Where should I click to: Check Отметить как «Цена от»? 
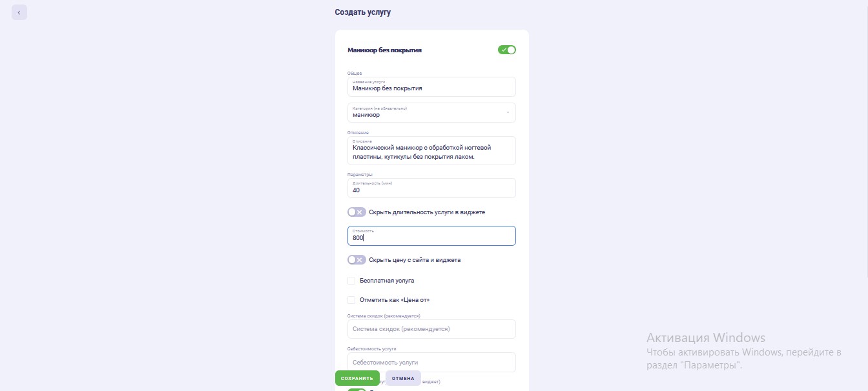coord(351,300)
